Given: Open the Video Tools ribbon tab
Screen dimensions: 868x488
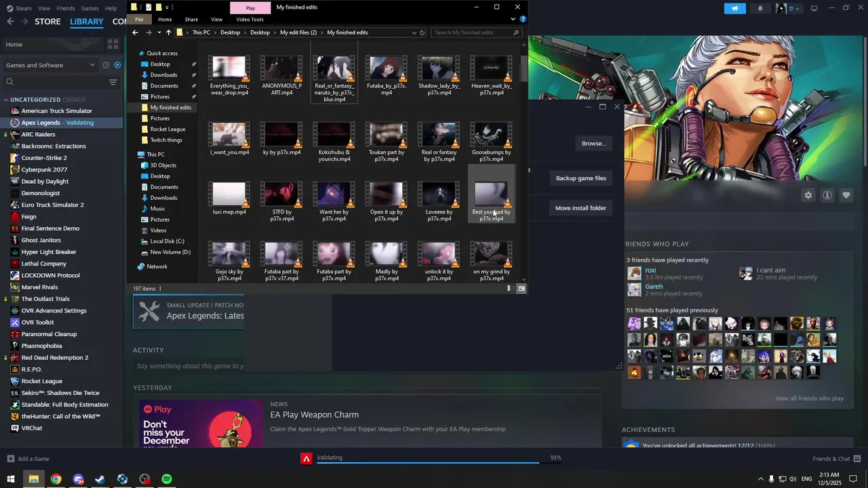Looking at the screenshot, I should 250,19.
